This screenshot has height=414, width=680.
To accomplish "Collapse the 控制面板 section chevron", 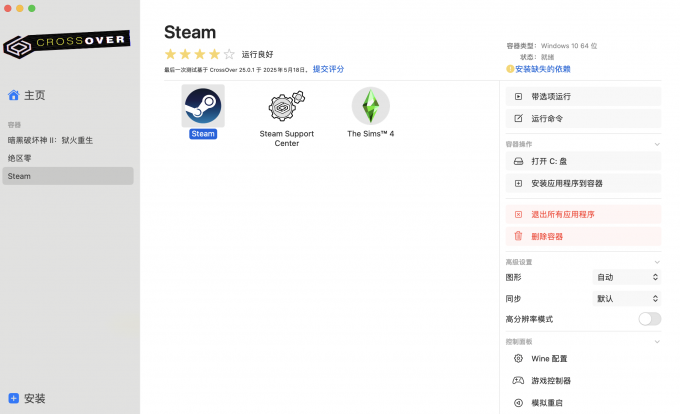I will [x=657, y=342].
